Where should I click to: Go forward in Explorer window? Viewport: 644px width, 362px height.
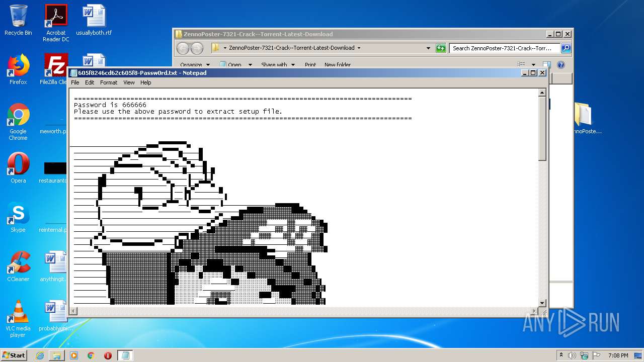[197, 48]
